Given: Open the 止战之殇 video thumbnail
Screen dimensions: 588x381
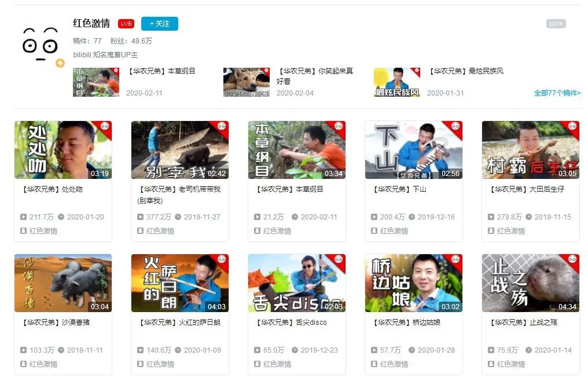Looking at the screenshot, I should tap(531, 283).
